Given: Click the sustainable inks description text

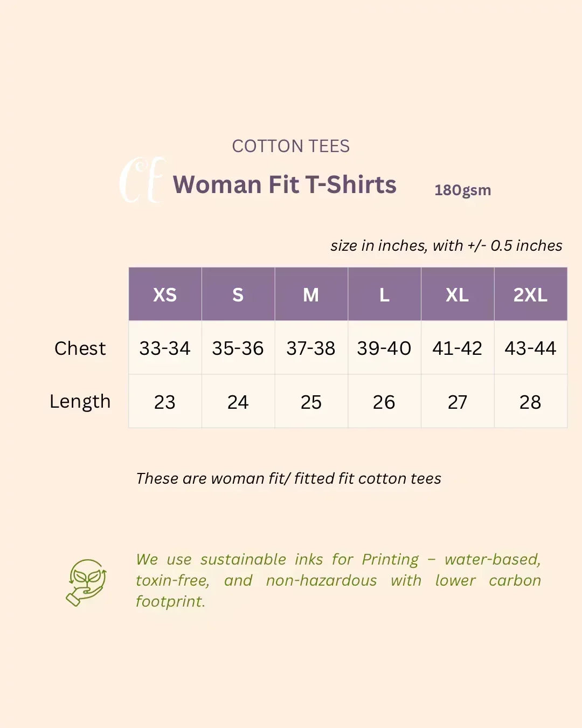Looking at the screenshot, I should [338, 580].
